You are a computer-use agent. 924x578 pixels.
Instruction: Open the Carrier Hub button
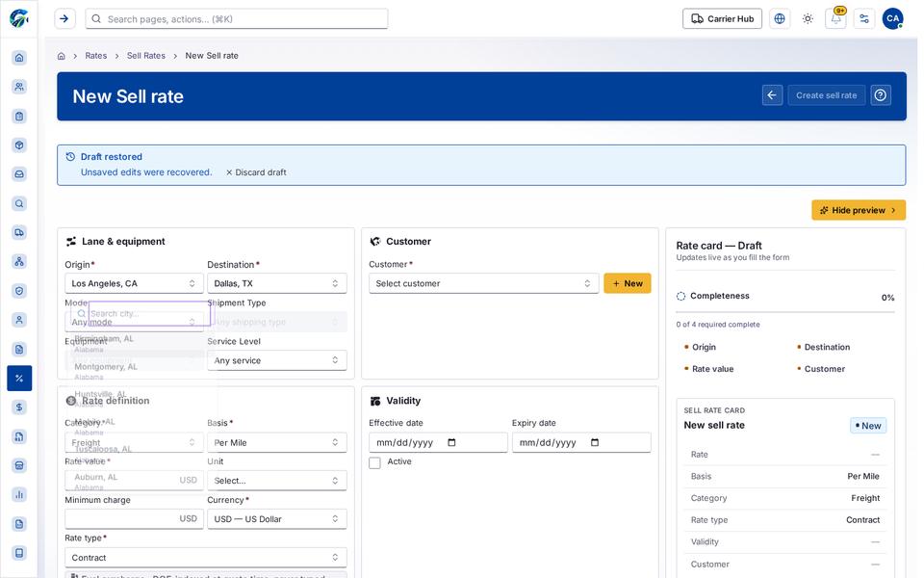tap(722, 19)
